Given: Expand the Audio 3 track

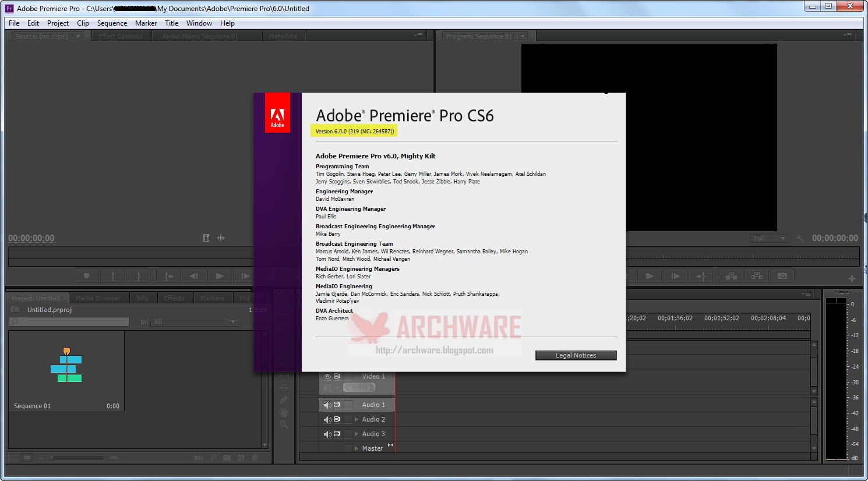Looking at the screenshot, I should (x=357, y=434).
